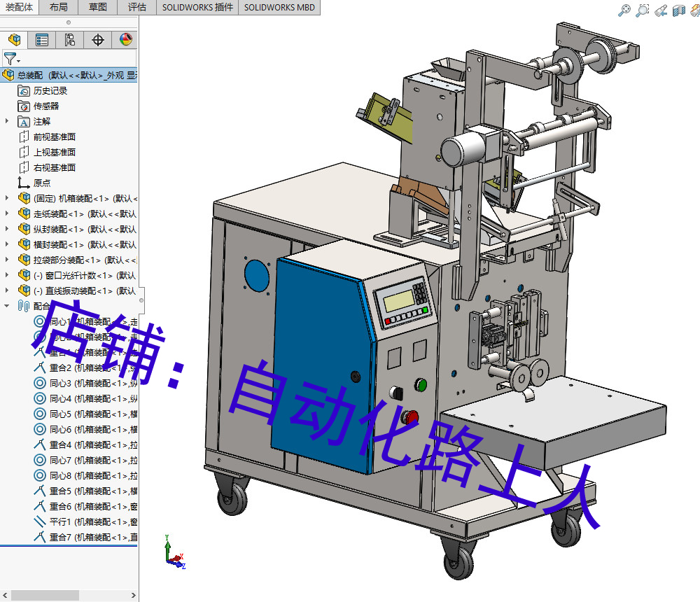Open the SOLIDWORKS MBD tab

tap(279, 8)
